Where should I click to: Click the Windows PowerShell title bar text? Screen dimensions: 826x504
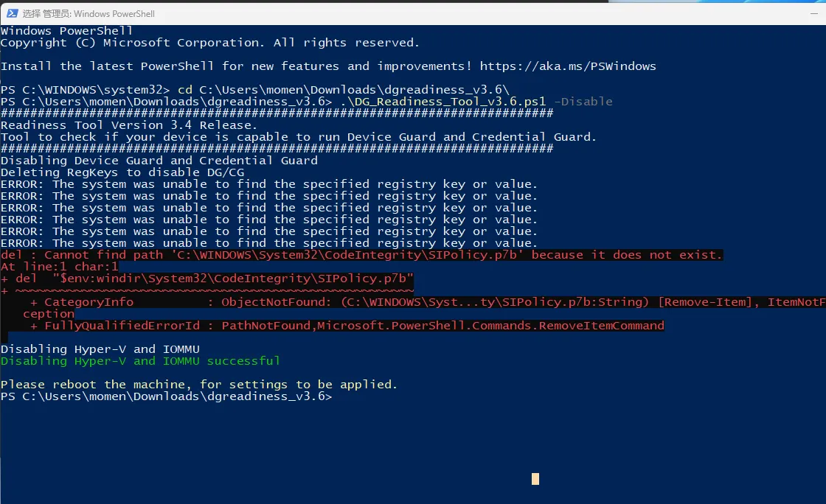(x=88, y=14)
